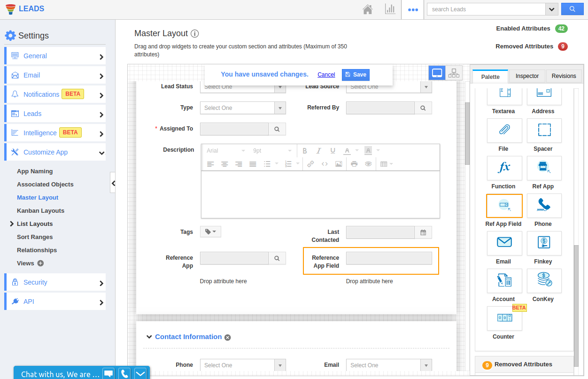Click the Tags icon button
Viewport: 588px width, 379px height.
pyautogui.click(x=210, y=232)
